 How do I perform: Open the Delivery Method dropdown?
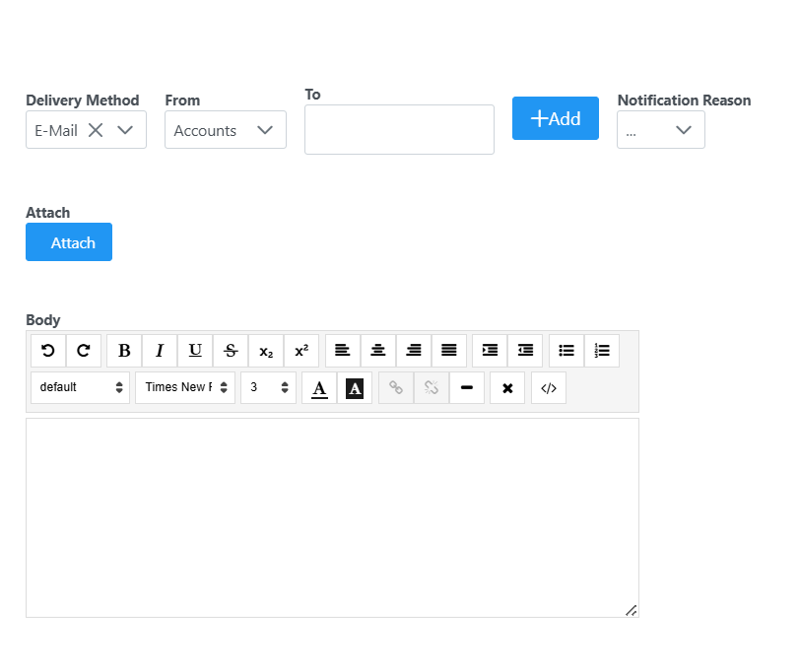click(125, 130)
